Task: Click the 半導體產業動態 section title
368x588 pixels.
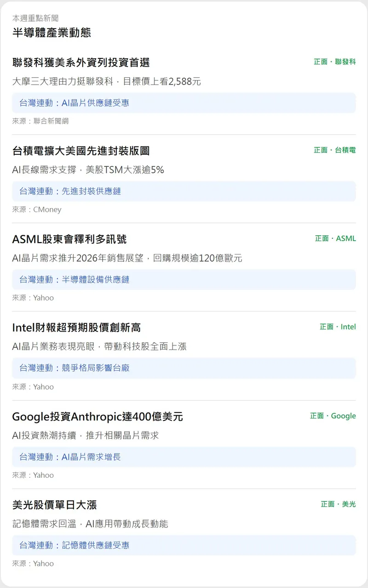Action: 52,33
